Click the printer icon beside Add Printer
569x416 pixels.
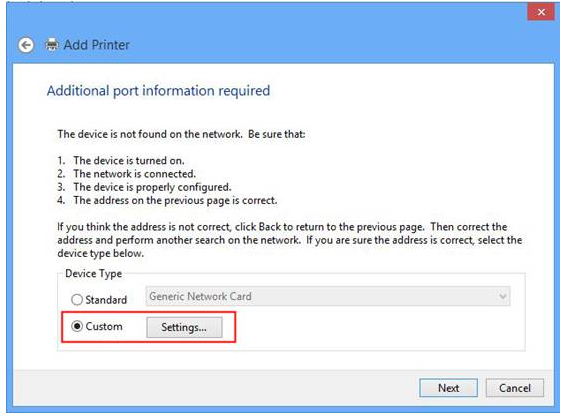(52, 44)
